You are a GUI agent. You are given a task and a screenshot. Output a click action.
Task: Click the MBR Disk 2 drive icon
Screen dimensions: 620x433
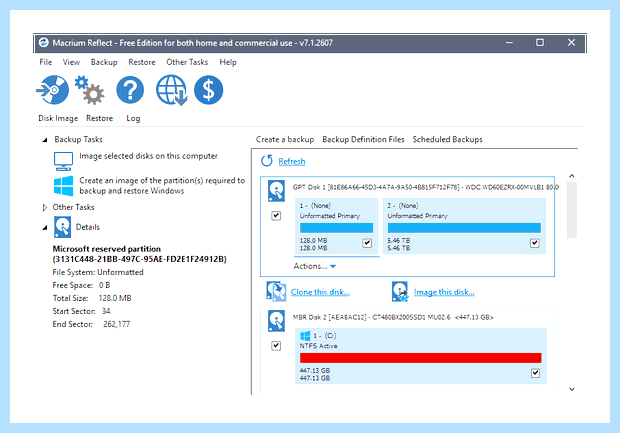[x=276, y=321]
